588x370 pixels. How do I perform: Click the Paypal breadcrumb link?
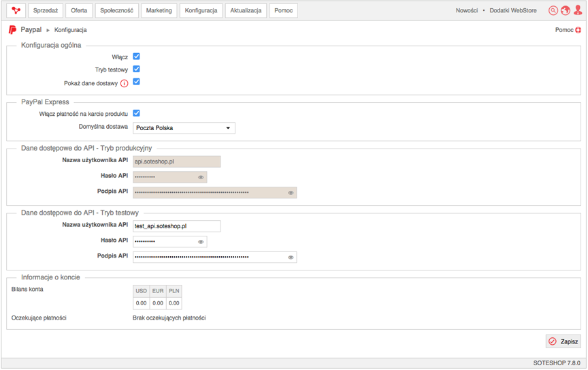(31, 30)
